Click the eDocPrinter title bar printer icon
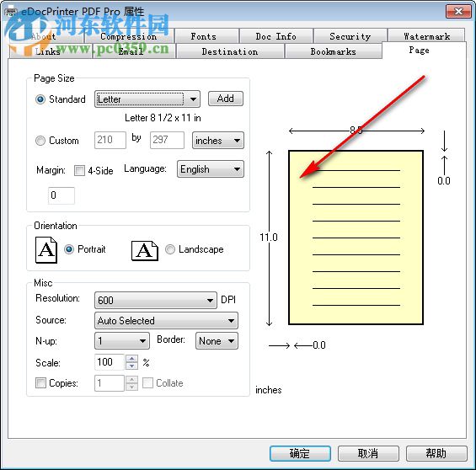Viewport: 476px width, 470px height. [x=11, y=12]
